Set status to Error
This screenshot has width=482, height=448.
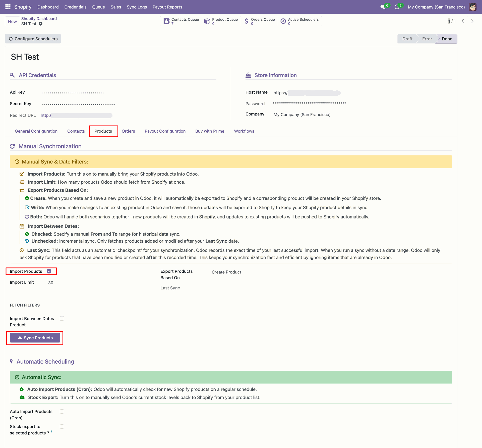[x=427, y=39]
